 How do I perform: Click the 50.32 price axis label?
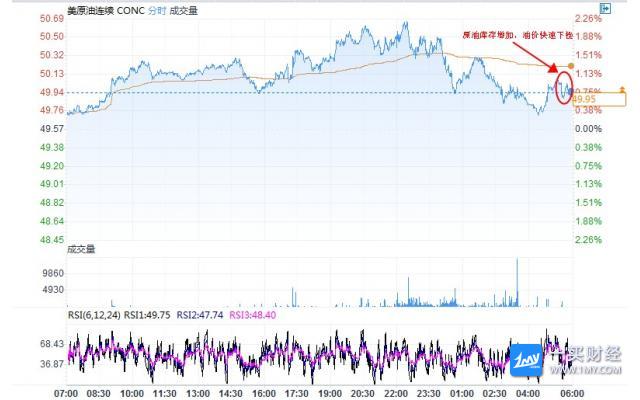pos(52,55)
